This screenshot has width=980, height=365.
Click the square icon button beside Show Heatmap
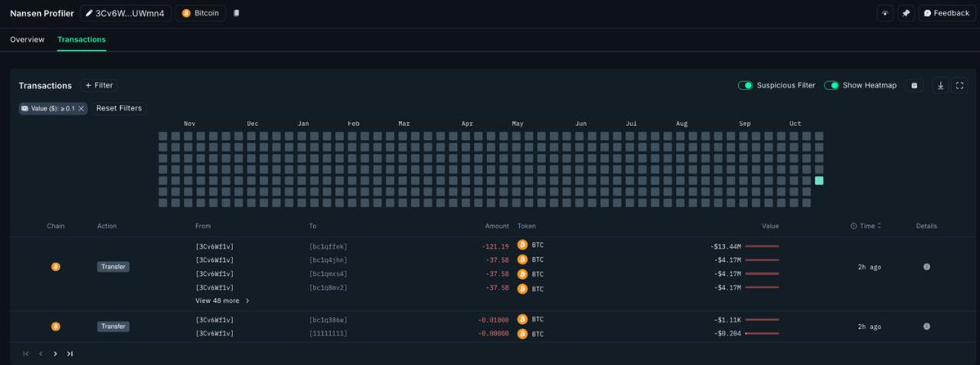point(914,85)
